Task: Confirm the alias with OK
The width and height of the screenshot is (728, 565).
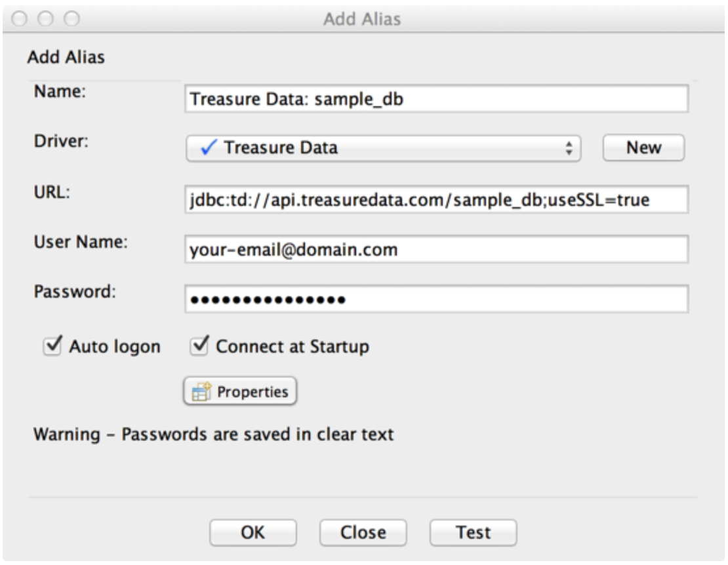Action: (x=253, y=533)
